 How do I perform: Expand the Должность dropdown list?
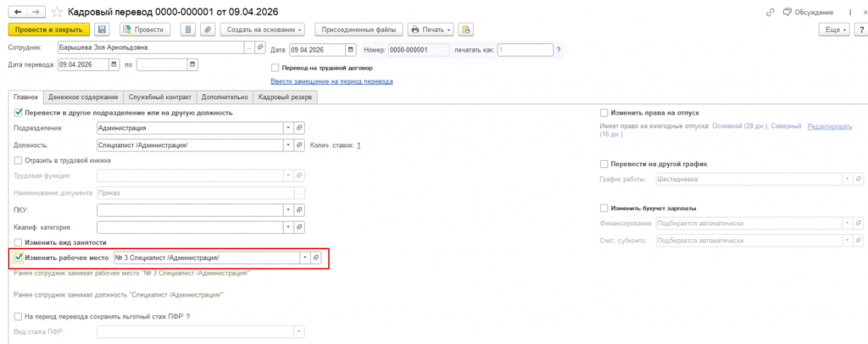(x=288, y=145)
